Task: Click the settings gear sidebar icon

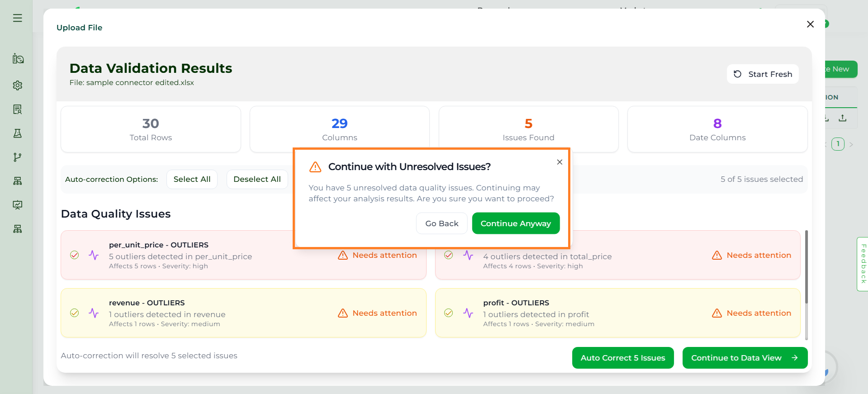Action: [18, 85]
